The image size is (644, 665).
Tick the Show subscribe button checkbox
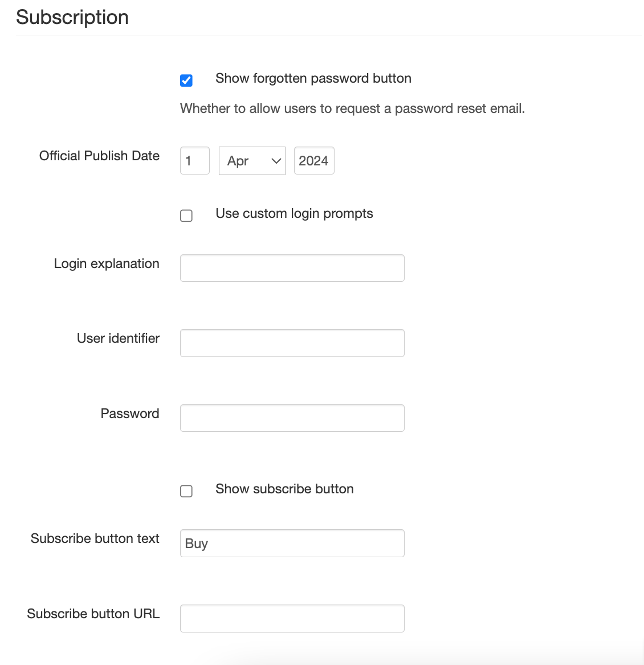[x=186, y=491]
